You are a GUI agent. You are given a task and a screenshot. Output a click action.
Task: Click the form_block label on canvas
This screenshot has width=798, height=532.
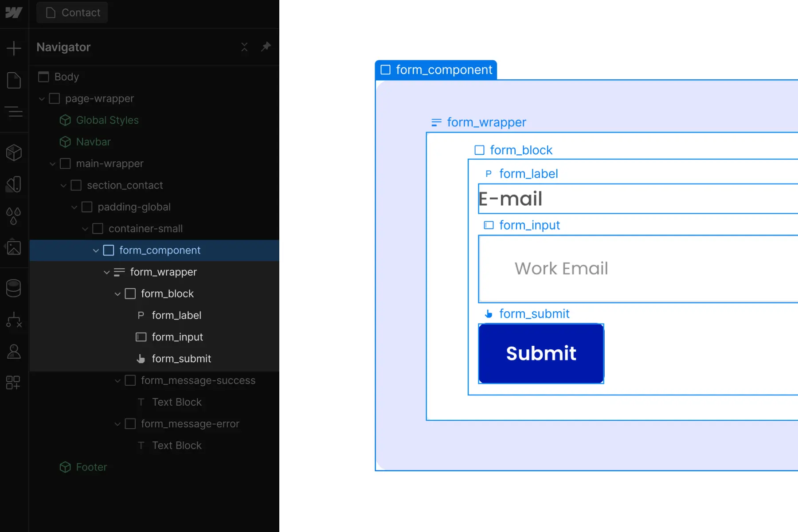(513, 150)
